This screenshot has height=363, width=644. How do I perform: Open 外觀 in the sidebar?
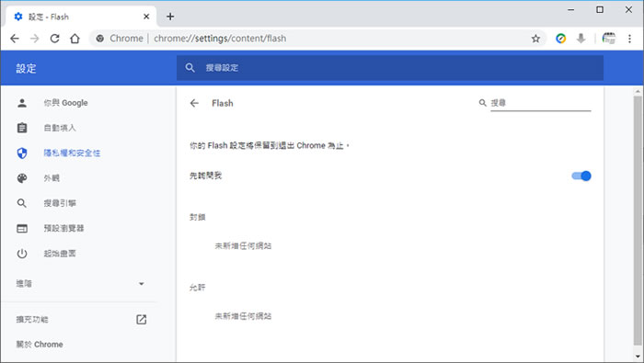(52, 178)
